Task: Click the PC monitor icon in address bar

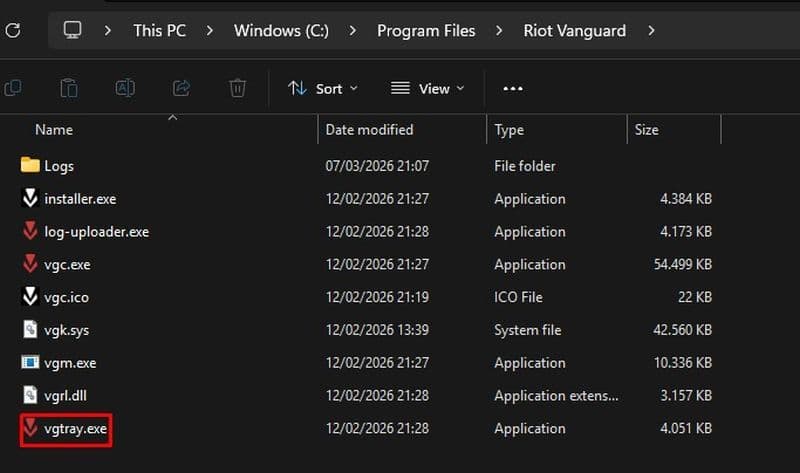Action: click(x=72, y=30)
